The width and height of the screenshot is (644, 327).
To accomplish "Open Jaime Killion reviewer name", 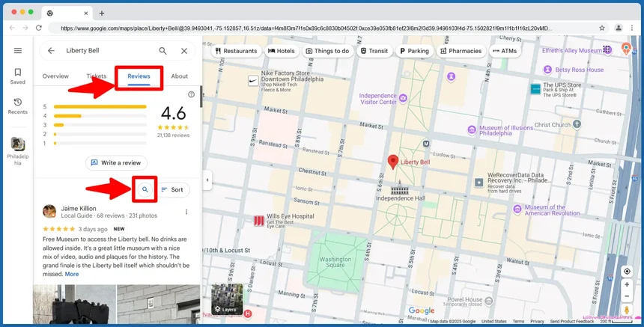I will (x=79, y=209).
